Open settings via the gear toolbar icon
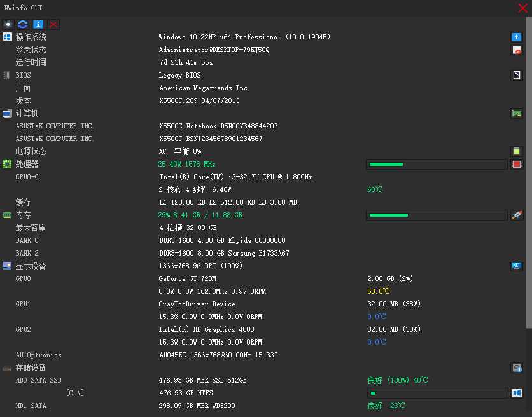Image resolution: width=532 pixels, height=417 pixels. tap(8, 24)
